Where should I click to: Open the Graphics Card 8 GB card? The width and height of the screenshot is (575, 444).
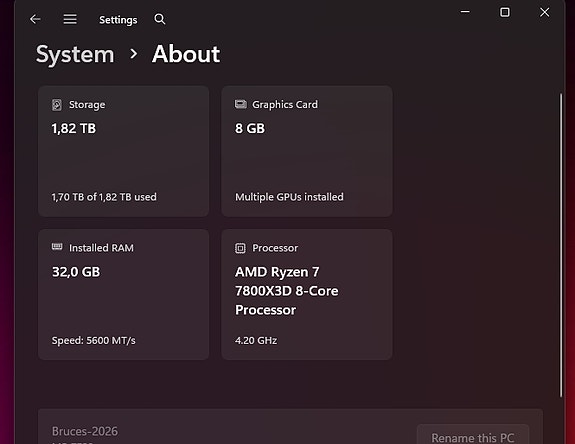[x=307, y=151]
